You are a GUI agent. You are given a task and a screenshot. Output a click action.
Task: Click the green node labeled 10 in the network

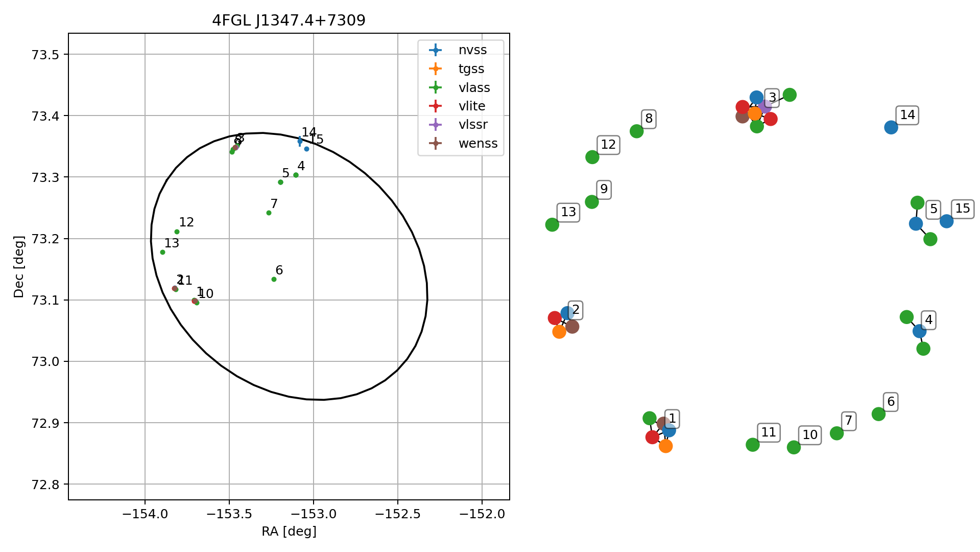794,447
